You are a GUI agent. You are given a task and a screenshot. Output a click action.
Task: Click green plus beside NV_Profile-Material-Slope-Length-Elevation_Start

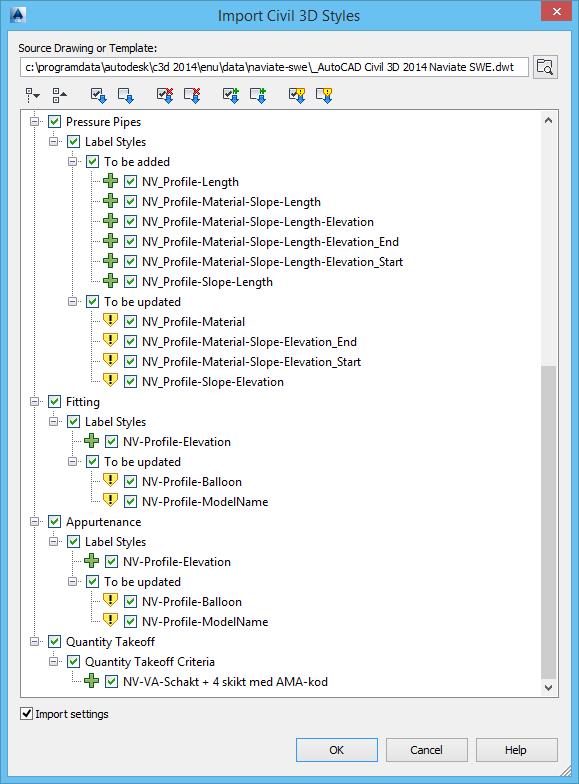pos(110,261)
